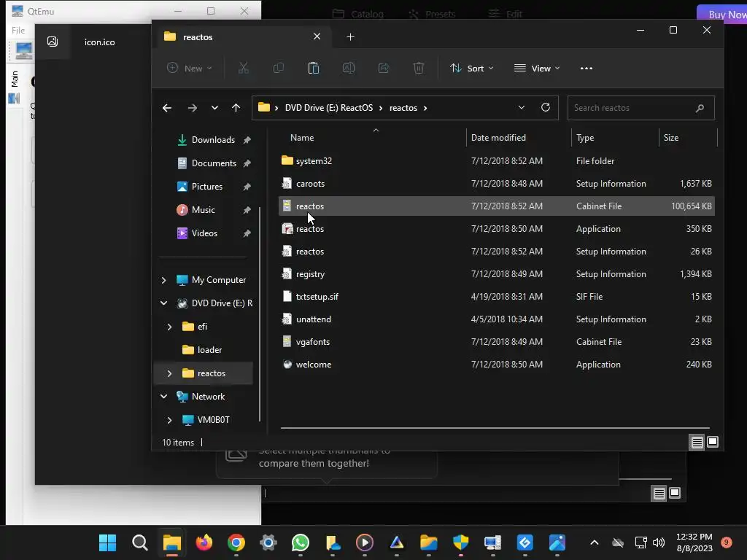Go back with the left arrow button
The height and width of the screenshot is (560, 747).
click(167, 108)
